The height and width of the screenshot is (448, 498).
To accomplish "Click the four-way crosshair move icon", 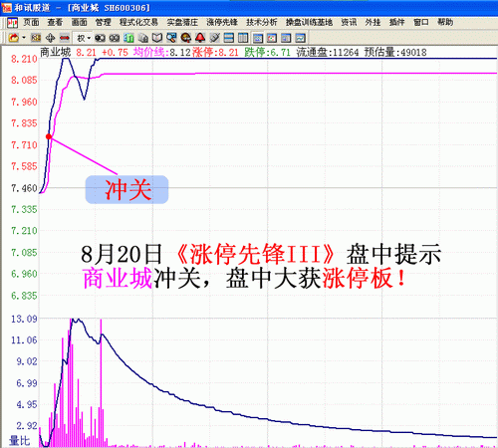I will tap(50, 38).
